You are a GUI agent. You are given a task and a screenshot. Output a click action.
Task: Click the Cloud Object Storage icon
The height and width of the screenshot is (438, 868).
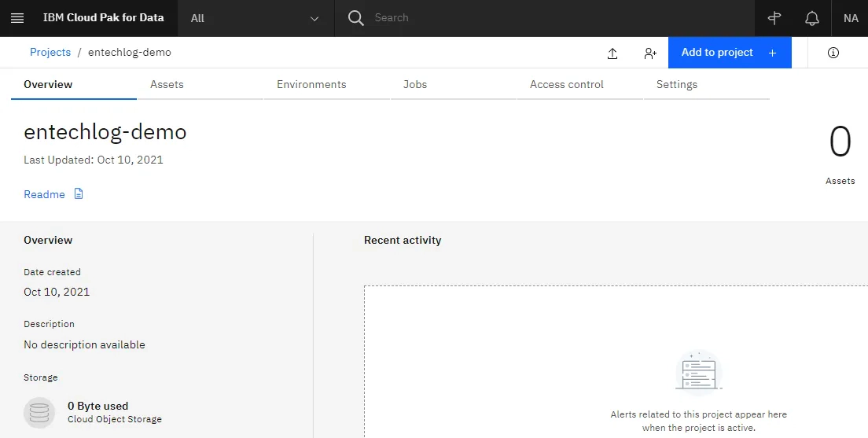coord(39,413)
